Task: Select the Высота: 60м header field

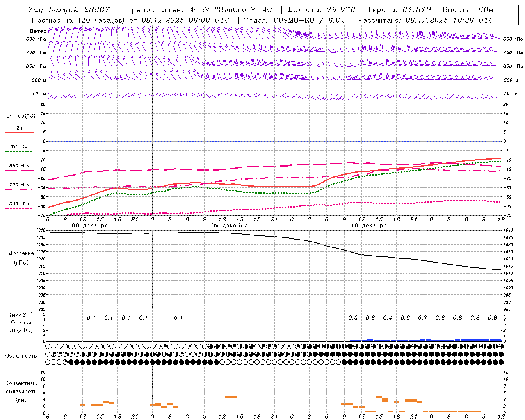Action: [x=468, y=10]
